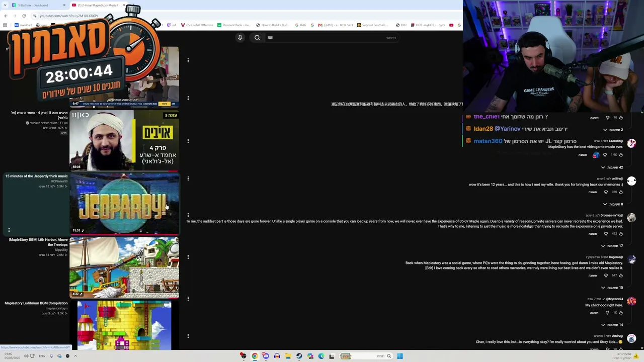Reply to LeArotic's comment
Viewport: 644px width, 362px height.
click(583, 155)
